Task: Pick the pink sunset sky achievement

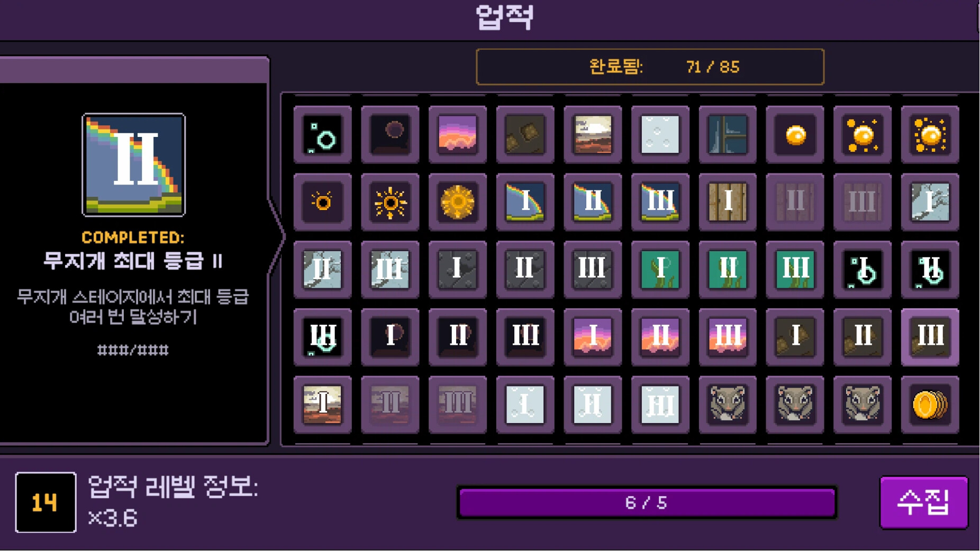Action: click(x=458, y=134)
